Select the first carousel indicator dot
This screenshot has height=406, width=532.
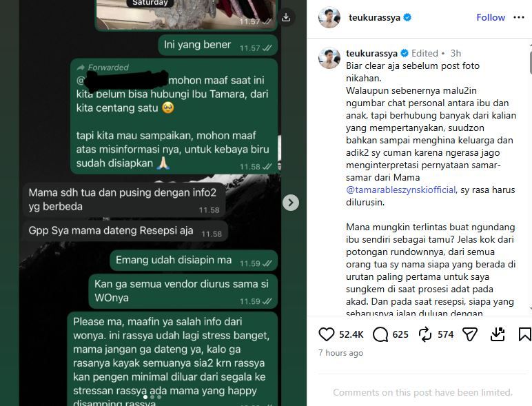(145, 397)
